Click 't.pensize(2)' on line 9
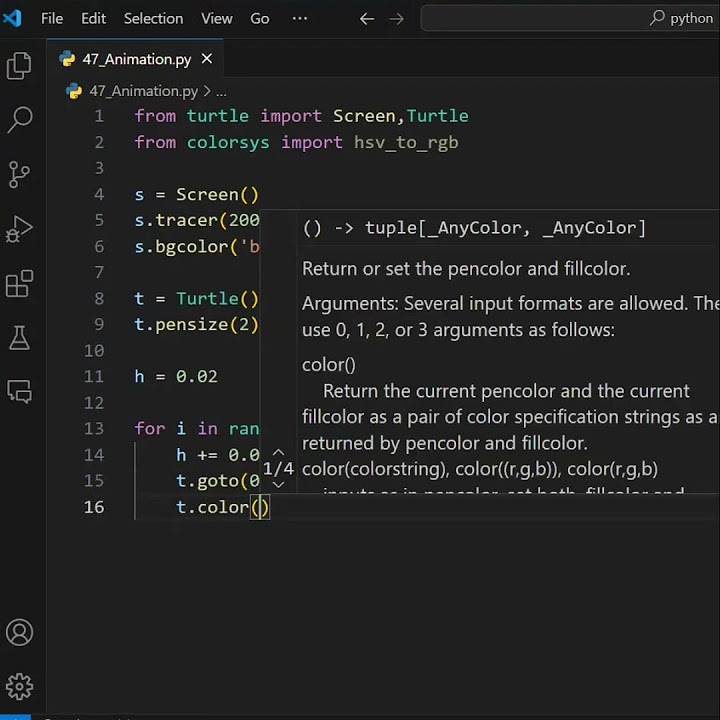 tap(197, 325)
